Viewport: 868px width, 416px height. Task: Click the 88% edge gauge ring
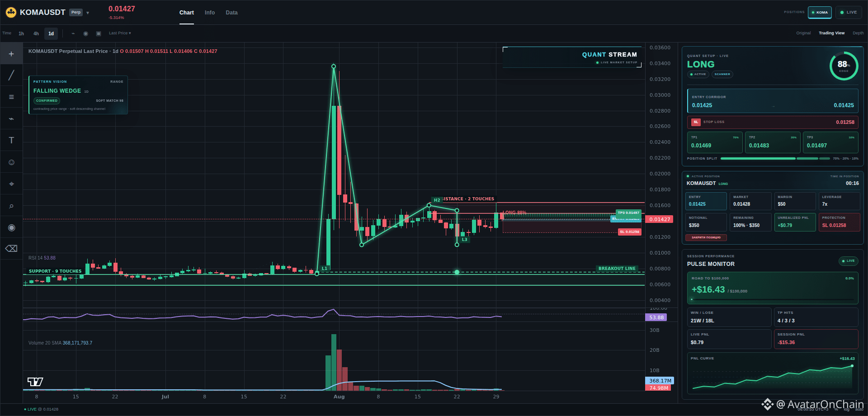[x=844, y=66]
